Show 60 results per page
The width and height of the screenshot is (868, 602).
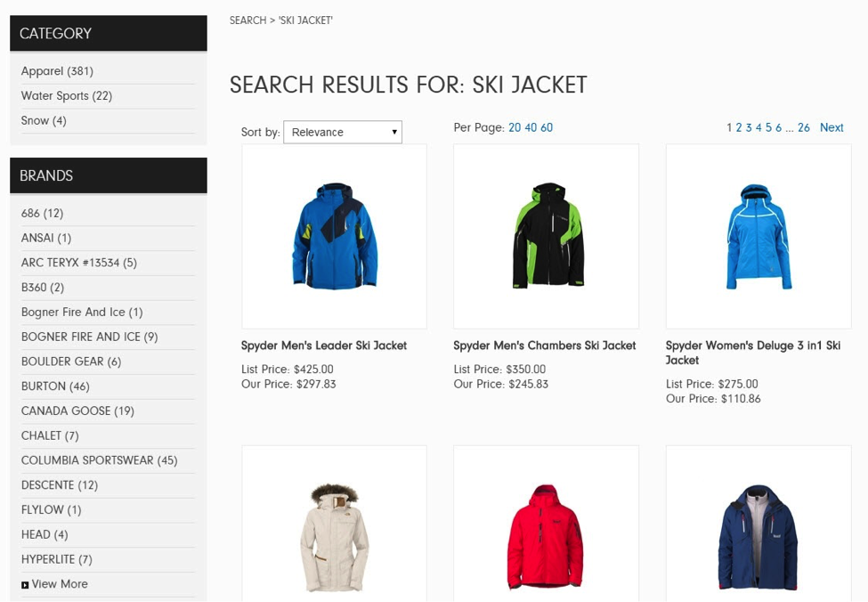[x=547, y=128]
